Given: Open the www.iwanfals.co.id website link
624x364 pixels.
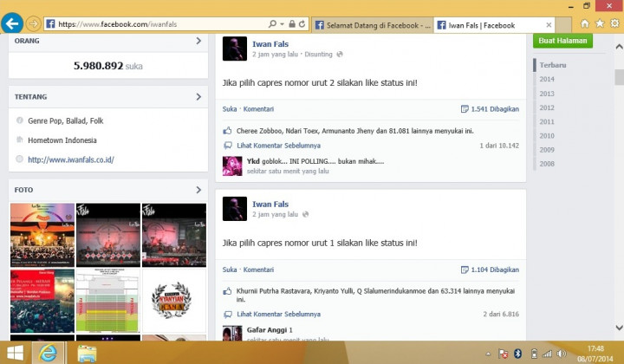Looking at the screenshot, I should [70, 159].
